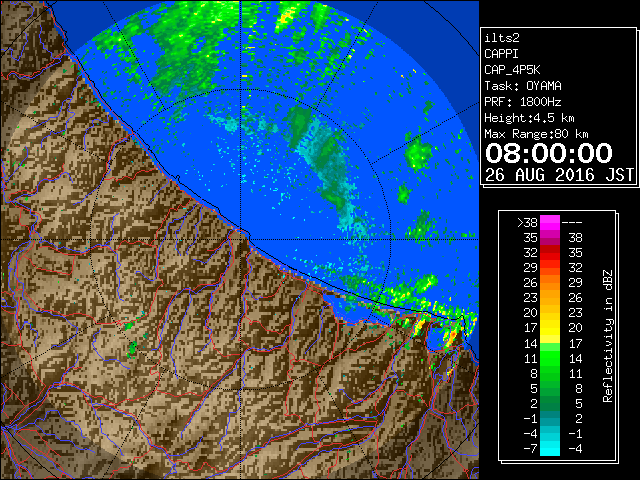Click the bright green 11 dBZ legend color

(x=550, y=358)
